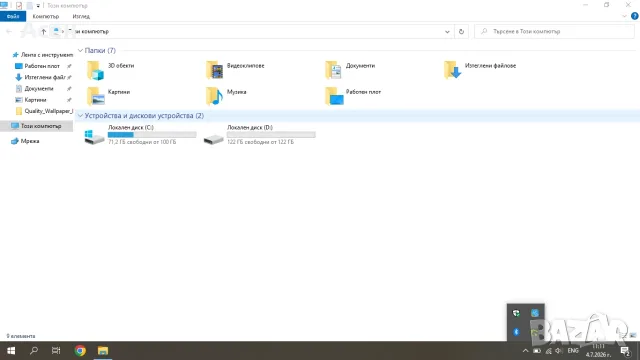Open the network tray icon

549,351
